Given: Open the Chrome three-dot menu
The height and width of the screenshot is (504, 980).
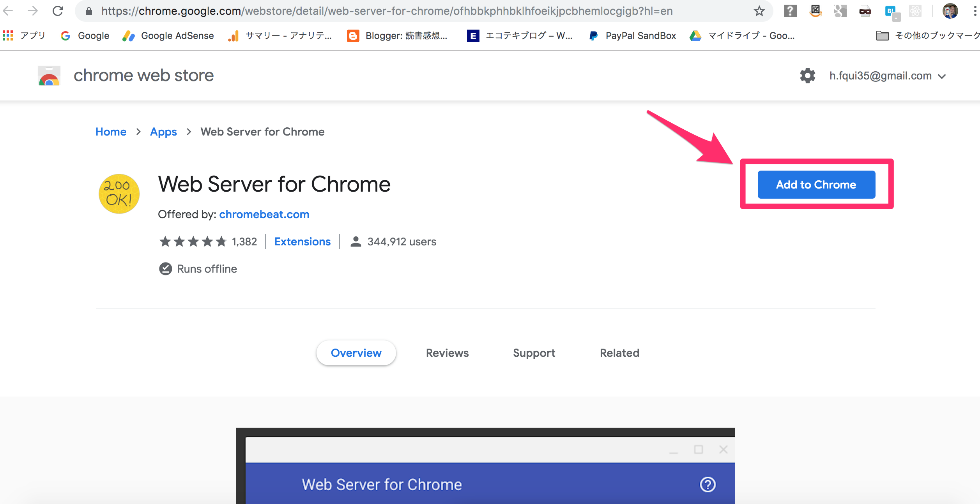Looking at the screenshot, I should click(975, 11).
